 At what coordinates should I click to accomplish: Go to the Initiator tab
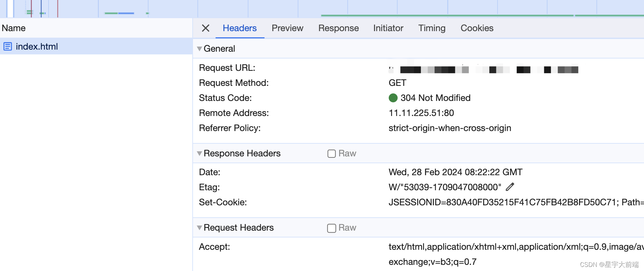[388, 28]
